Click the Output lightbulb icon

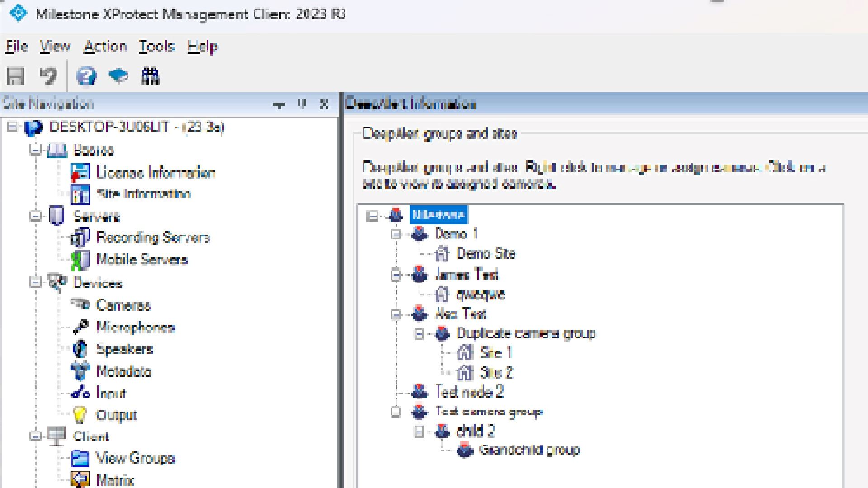[80, 415]
